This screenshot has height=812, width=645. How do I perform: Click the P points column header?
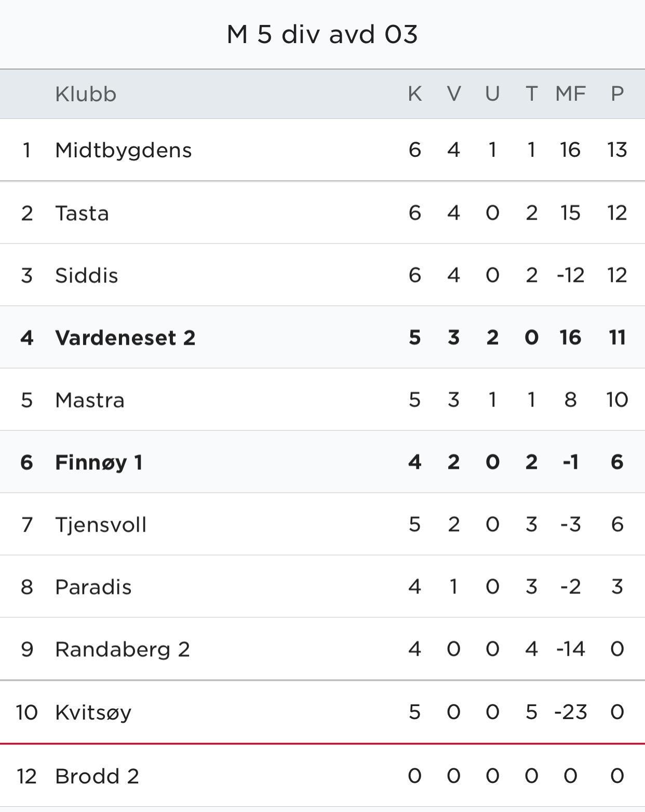(617, 94)
